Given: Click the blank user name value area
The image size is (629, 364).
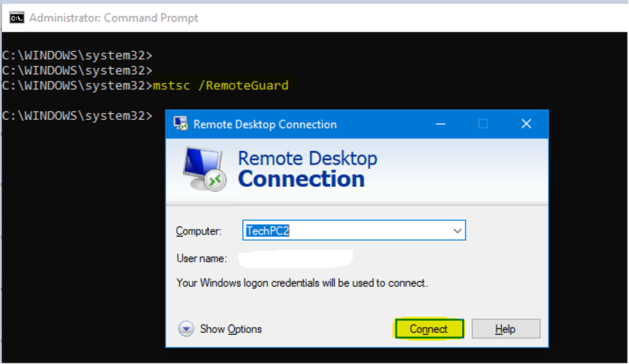Looking at the screenshot, I should point(296,258).
